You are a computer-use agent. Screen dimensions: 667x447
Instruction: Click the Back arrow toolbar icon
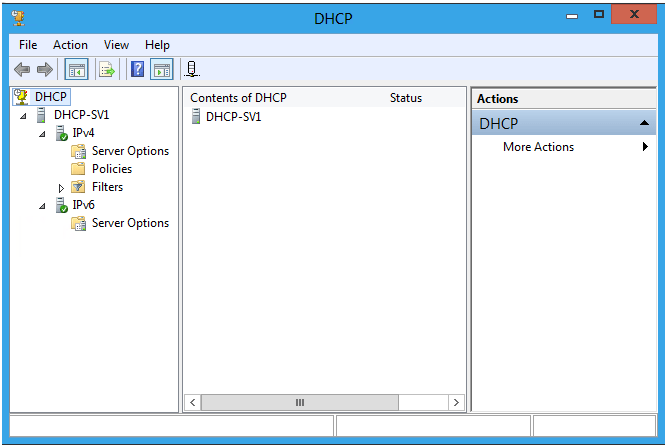pos(22,69)
